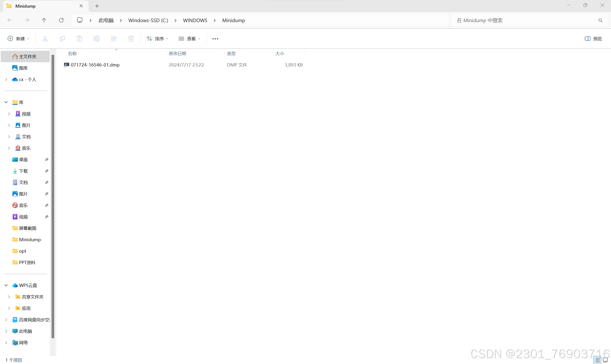The width and height of the screenshot is (611, 364).
Task: Click the Delete trash can icon
Action: [131, 39]
